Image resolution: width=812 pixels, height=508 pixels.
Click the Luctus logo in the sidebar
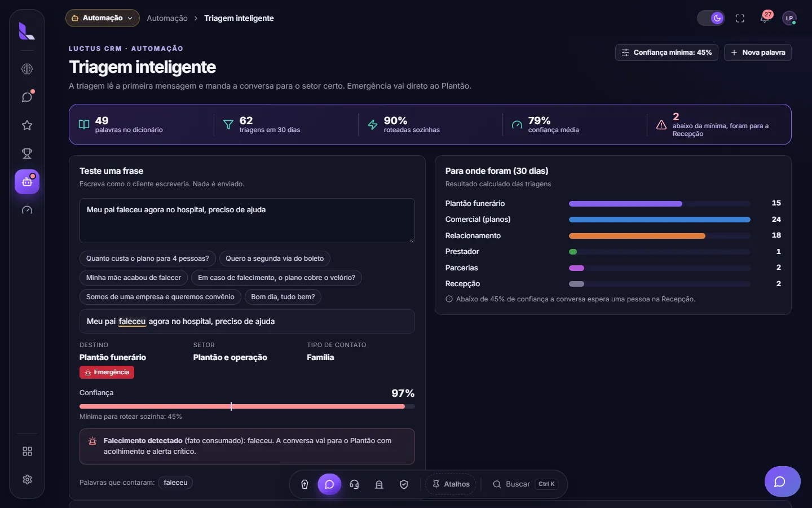pyautogui.click(x=27, y=31)
